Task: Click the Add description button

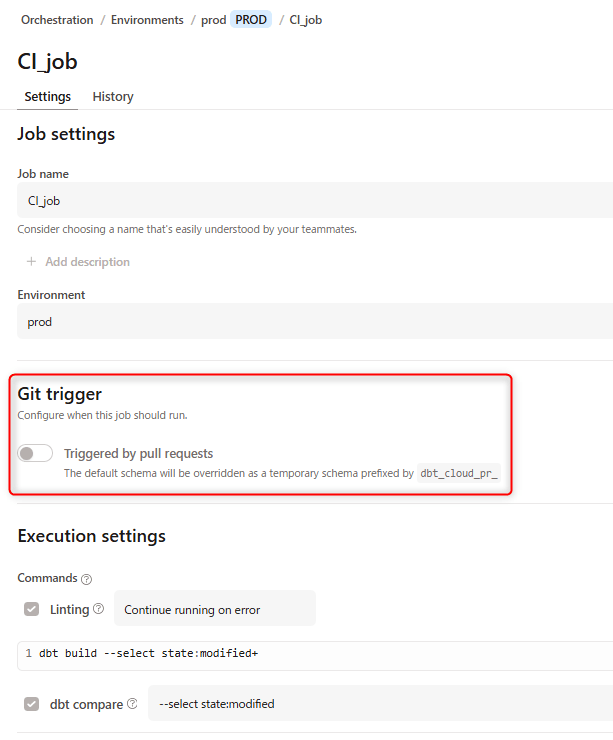Action: point(87,262)
